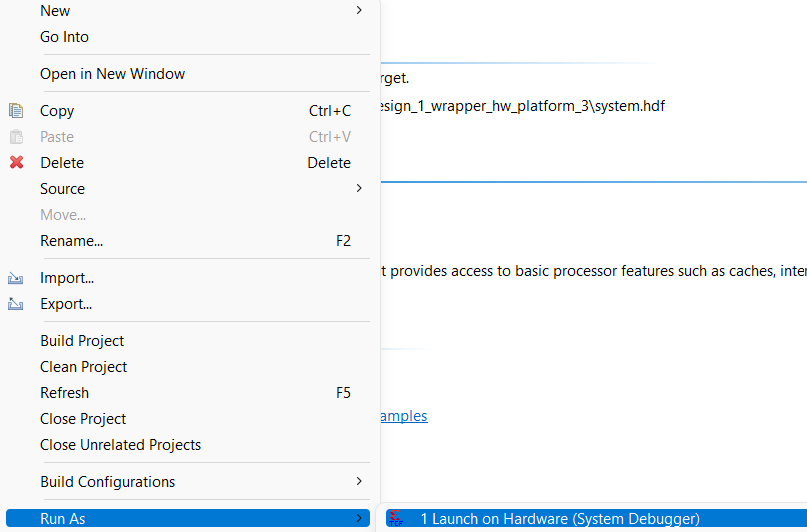Click the system.hdf file path text
This screenshot has height=532, width=807.
520,106
